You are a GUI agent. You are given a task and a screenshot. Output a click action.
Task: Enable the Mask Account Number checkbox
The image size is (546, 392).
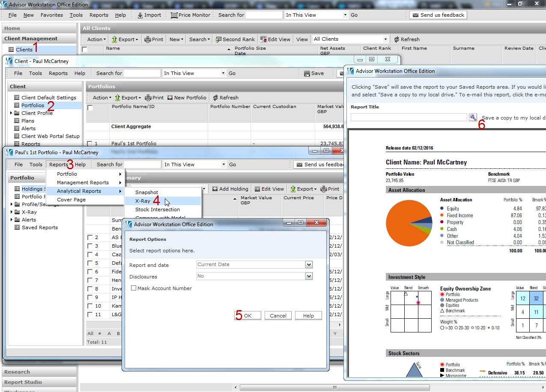coord(134,288)
